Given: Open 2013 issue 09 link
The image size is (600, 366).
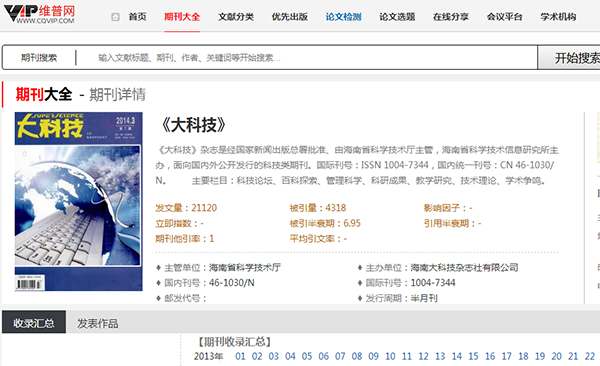Looking at the screenshot, I should (x=373, y=356).
